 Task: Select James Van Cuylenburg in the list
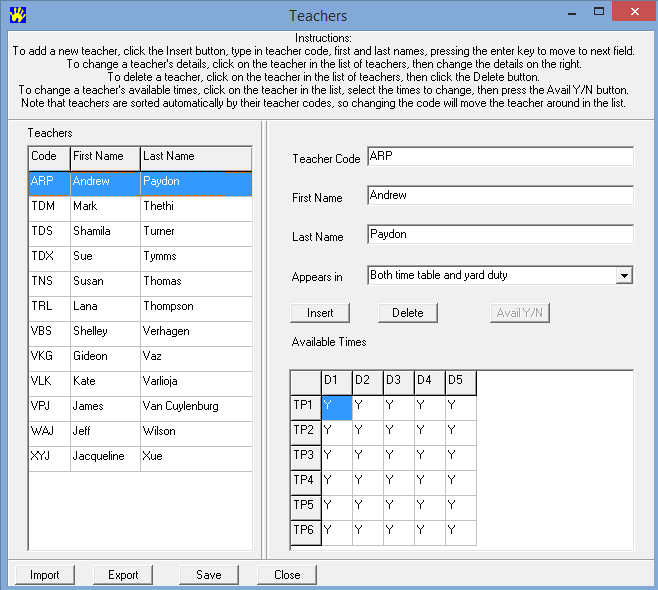[140, 408]
